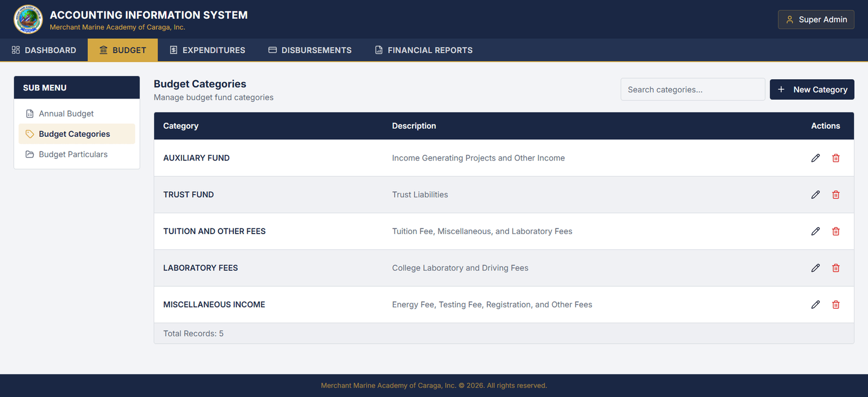This screenshot has height=397, width=868.
Task: Switch to the DISBURSEMENTS tab
Action: pyautogui.click(x=310, y=50)
